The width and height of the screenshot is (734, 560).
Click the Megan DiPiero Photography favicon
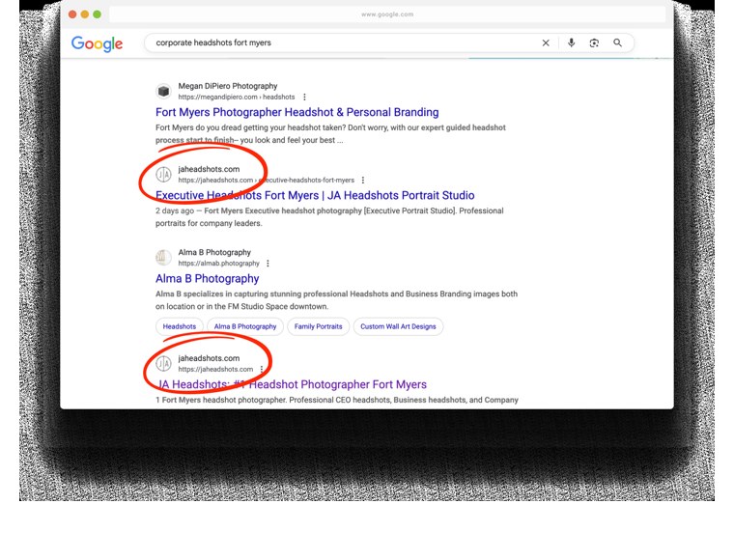(163, 91)
